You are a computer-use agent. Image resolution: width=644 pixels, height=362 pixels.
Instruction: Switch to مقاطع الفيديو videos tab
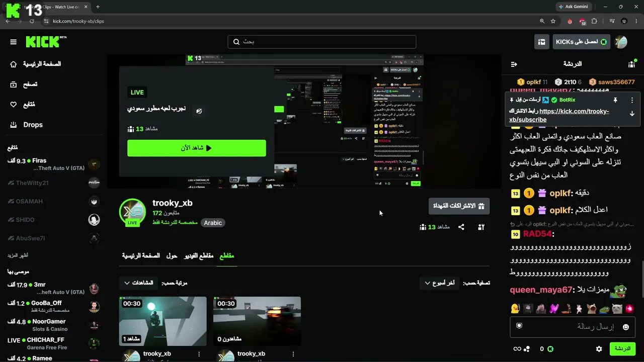click(x=198, y=256)
